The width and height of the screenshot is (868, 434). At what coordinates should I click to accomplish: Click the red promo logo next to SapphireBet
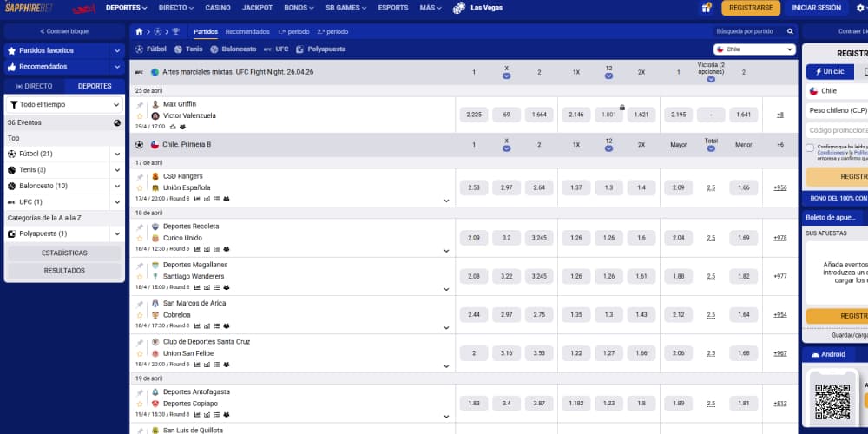coord(84,9)
